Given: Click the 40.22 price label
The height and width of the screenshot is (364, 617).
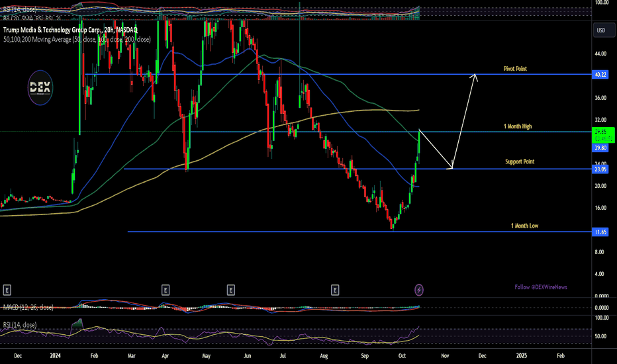Looking at the screenshot, I should (600, 74).
